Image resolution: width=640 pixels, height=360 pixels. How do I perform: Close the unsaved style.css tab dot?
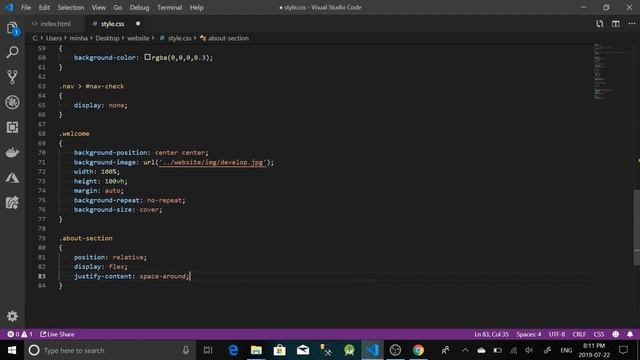pos(138,24)
